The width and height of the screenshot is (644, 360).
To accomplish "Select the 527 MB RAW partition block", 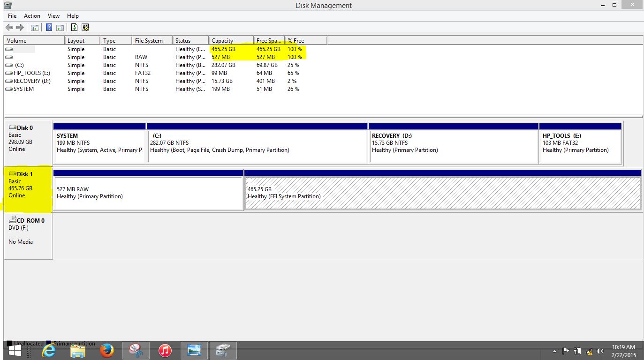I will pos(148,189).
